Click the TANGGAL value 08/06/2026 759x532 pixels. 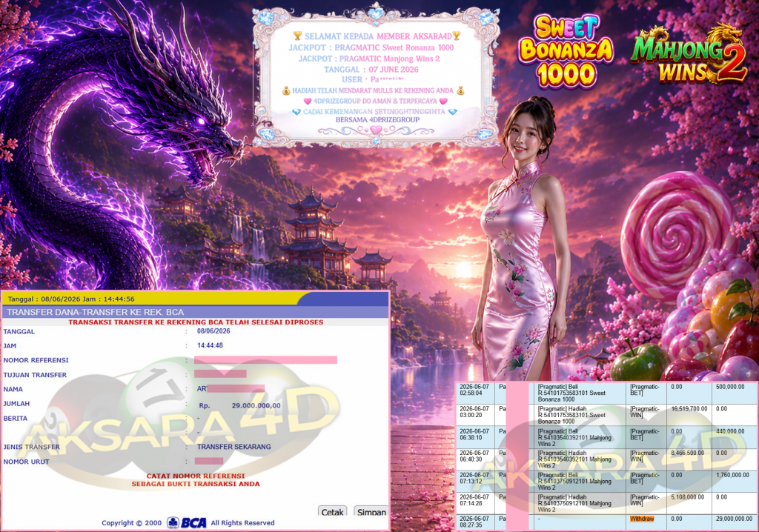(x=213, y=331)
